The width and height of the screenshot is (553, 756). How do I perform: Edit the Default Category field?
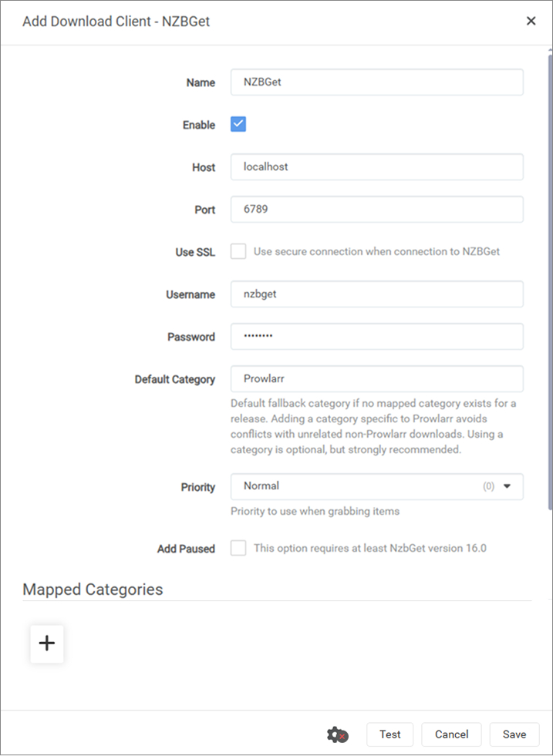pos(376,378)
